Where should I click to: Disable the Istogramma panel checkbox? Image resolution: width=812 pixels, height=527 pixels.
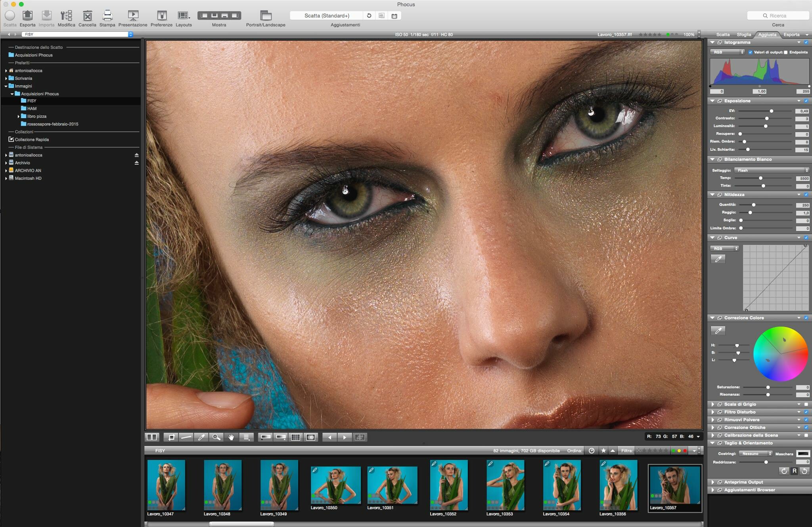point(806,42)
